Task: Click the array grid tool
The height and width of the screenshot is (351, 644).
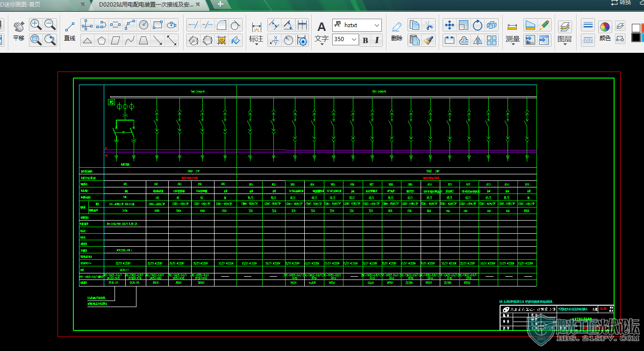Action: [492, 41]
